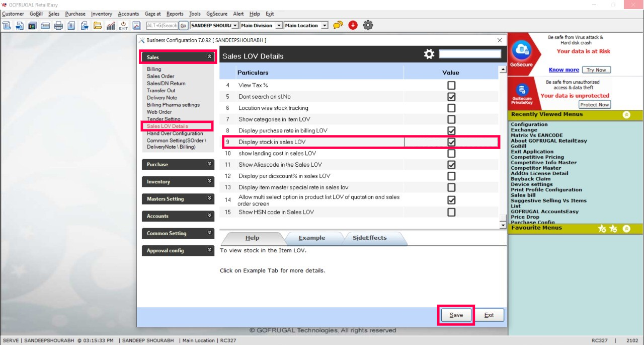
Task: Click the Save button
Action: pos(456,315)
